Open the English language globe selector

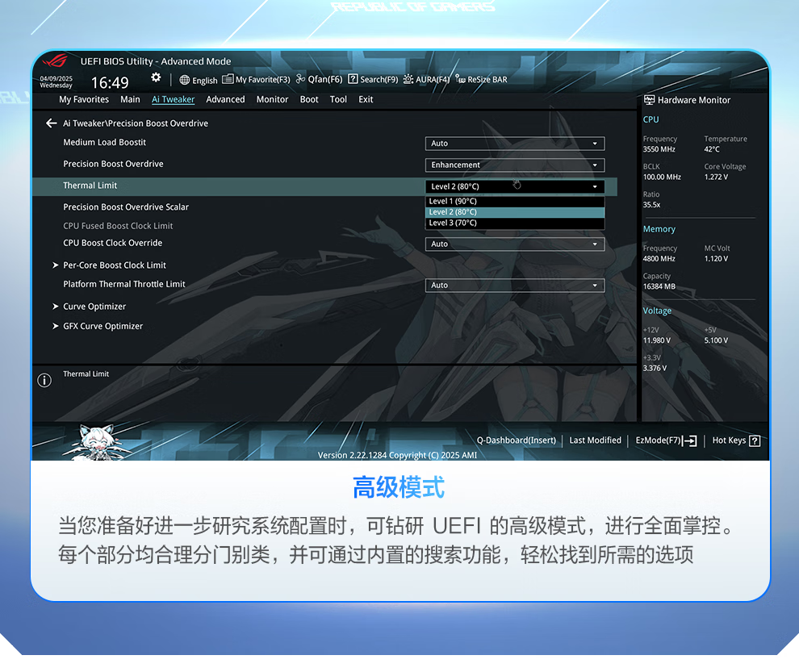199,80
